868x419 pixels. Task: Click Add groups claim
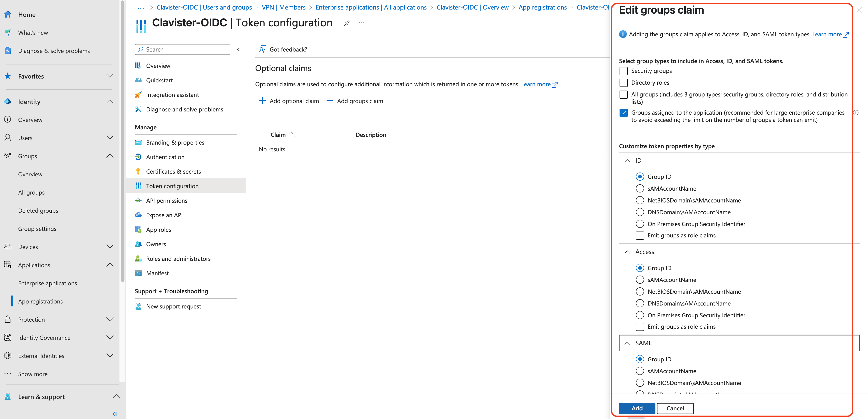355,101
